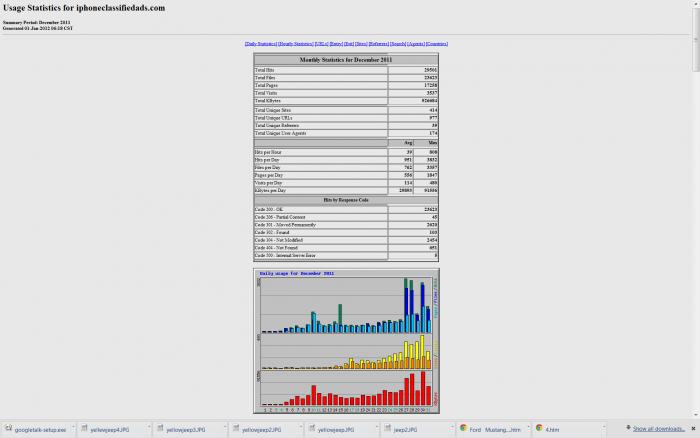Click the Monthly Statistics for December 2011 header
Viewport: 700px width, 438px height.
346,60
